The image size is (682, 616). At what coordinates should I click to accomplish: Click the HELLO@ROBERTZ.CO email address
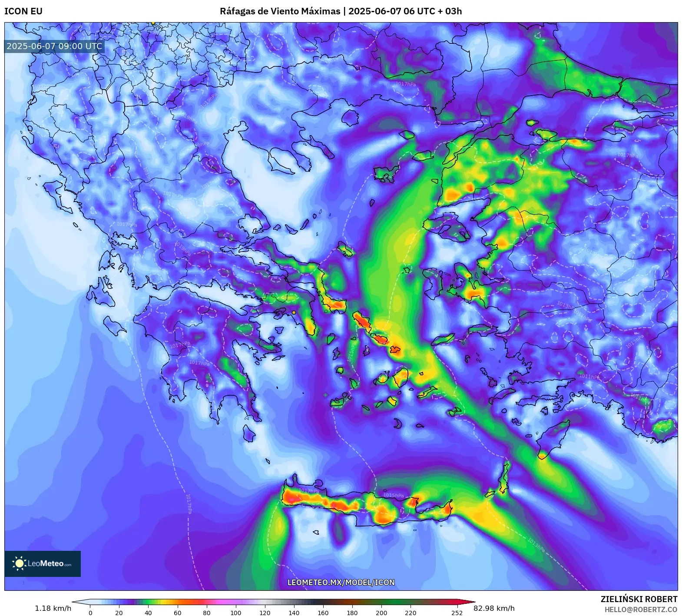(x=641, y=609)
